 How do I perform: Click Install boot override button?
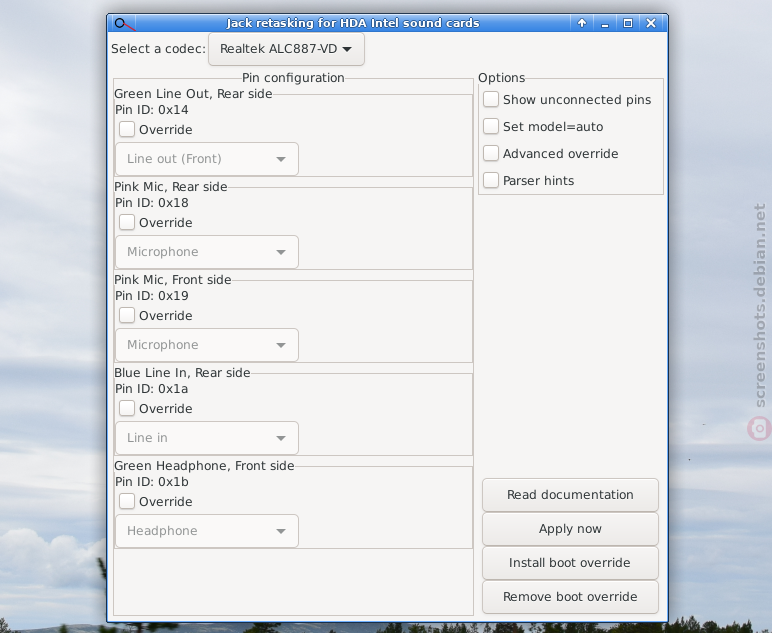pyautogui.click(x=570, y=563)
